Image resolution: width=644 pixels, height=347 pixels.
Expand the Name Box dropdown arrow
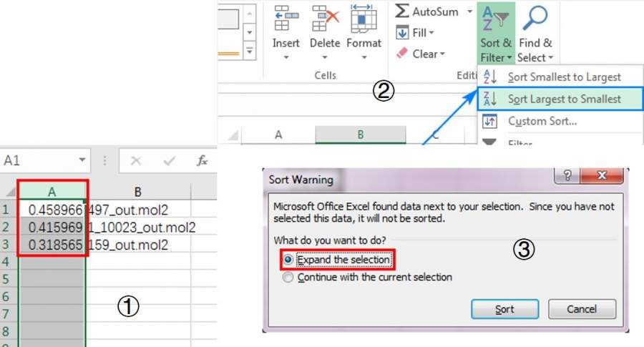[83, 161]
